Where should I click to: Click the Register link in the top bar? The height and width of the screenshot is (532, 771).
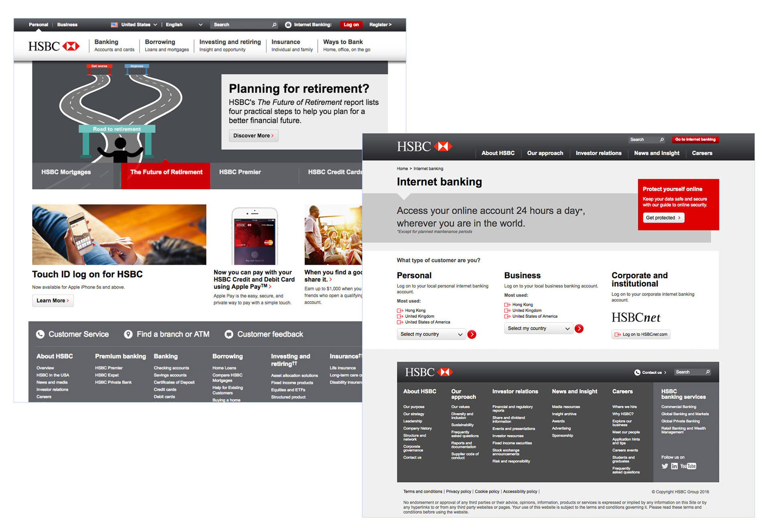point(380,24)
